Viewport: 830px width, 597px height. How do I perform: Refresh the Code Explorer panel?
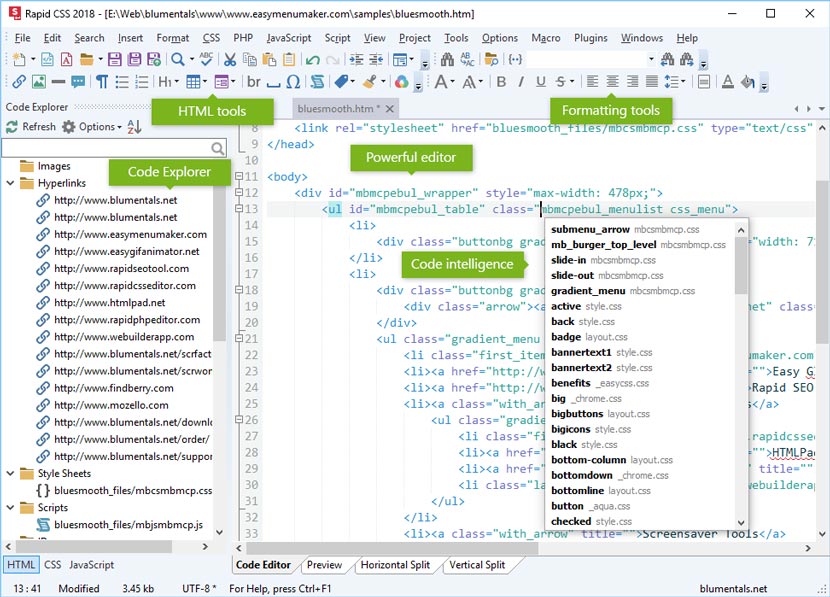(x=33, y=127)
